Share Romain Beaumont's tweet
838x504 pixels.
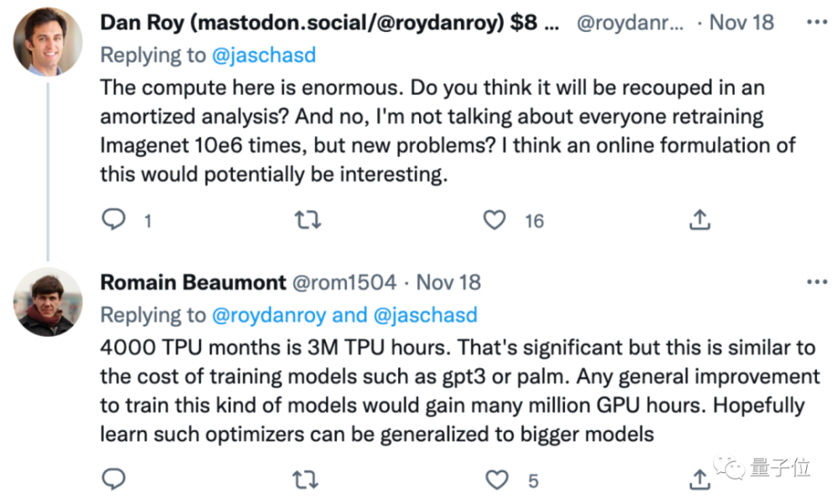tap(700, 480)
